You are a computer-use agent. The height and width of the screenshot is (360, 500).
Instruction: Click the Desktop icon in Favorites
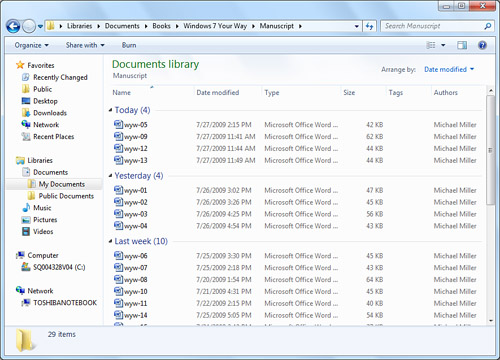(x=26, y=101)
